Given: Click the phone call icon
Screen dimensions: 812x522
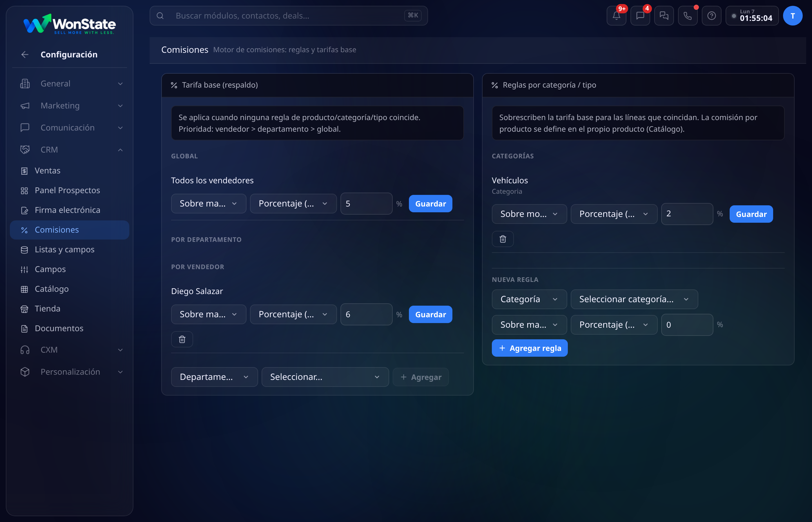Looking at the screenshot, I should [x=687, y=16].
